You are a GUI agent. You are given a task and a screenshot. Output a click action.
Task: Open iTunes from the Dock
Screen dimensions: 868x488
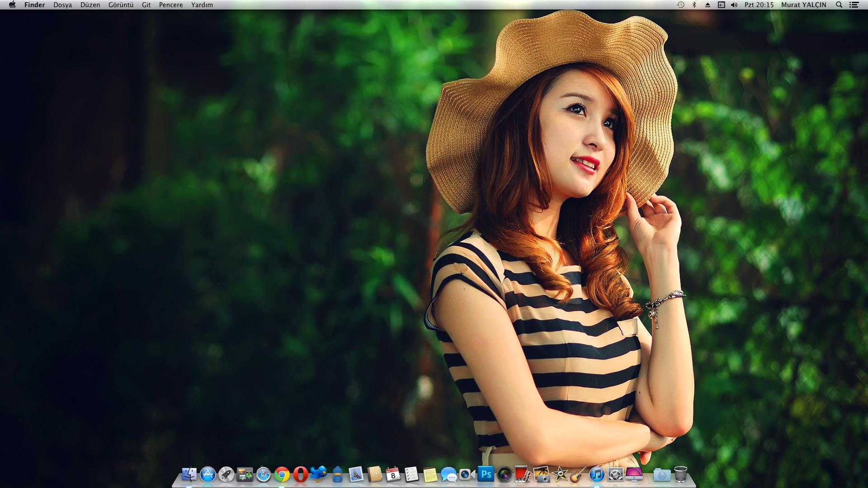coord(597,474)
